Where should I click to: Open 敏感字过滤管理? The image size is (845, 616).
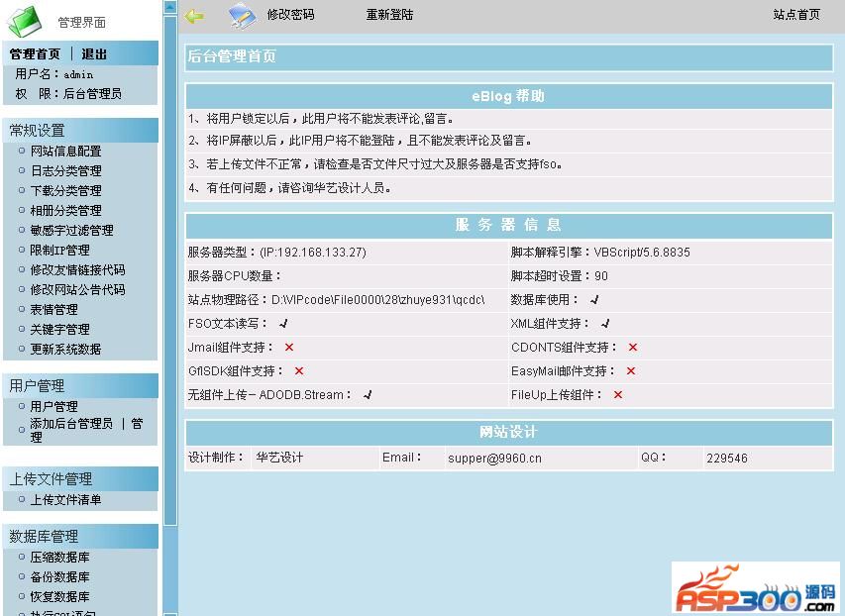pyautogui.click(x=71, y=230)
